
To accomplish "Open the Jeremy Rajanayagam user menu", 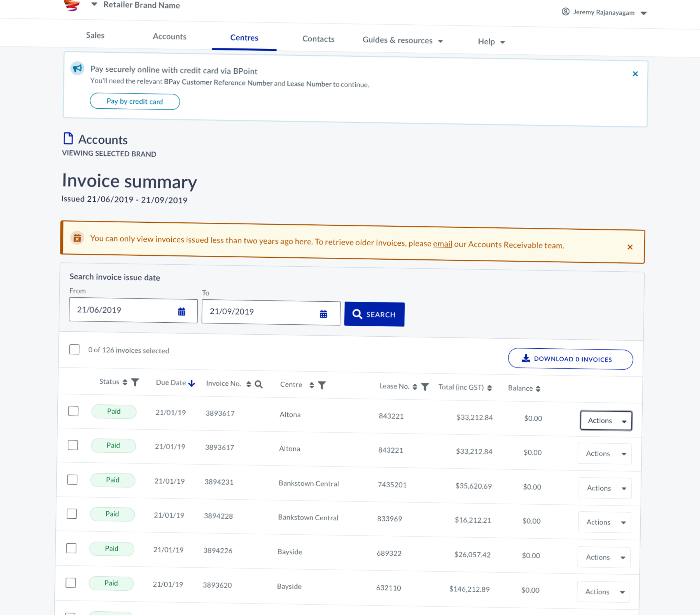I will click(604, 13).
